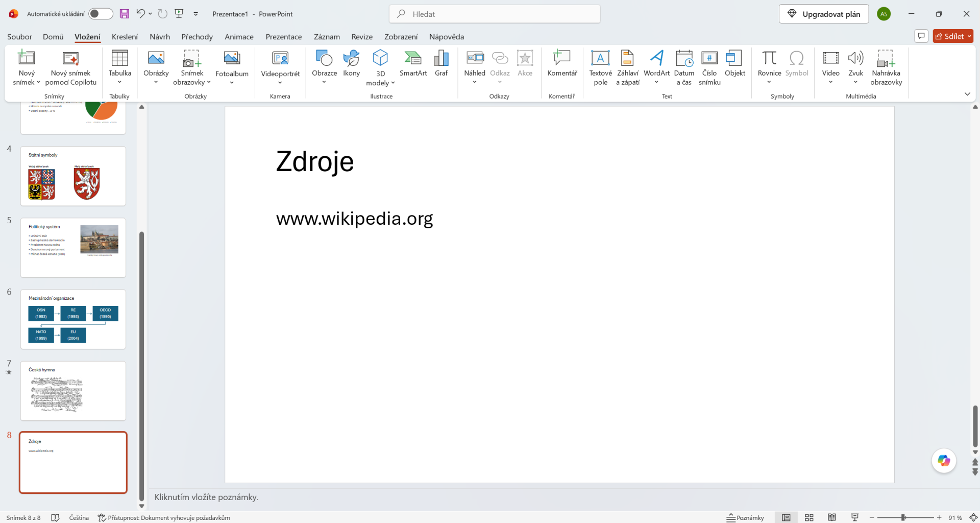980x523 pixels.
Task: Insert Ikony from the ribbon
Action: point(352,63)
